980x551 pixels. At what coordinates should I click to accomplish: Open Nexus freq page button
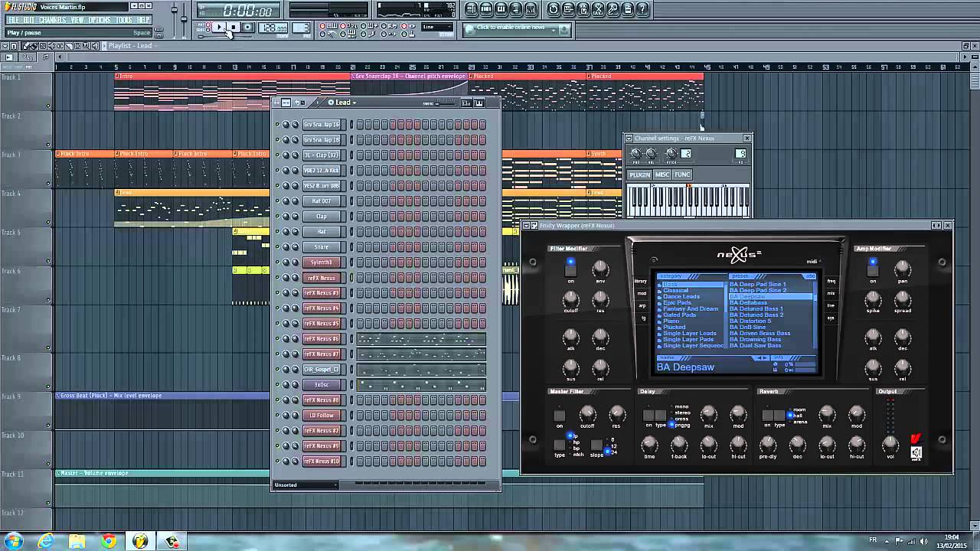click(831, 281)
